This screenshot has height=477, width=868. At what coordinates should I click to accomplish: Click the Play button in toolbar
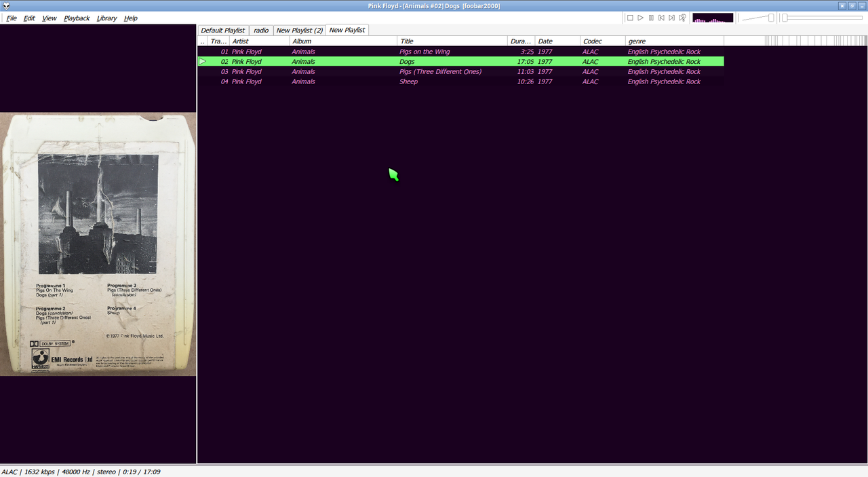640,18
